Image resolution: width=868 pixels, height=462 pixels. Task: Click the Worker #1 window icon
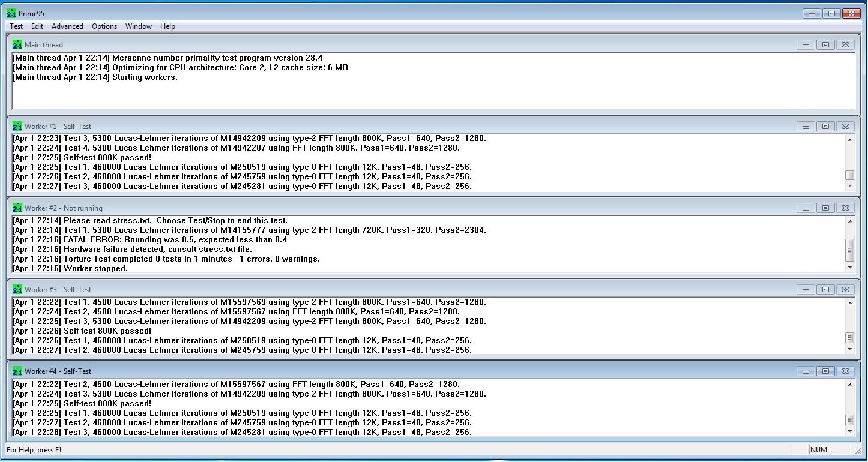(17, 126)
